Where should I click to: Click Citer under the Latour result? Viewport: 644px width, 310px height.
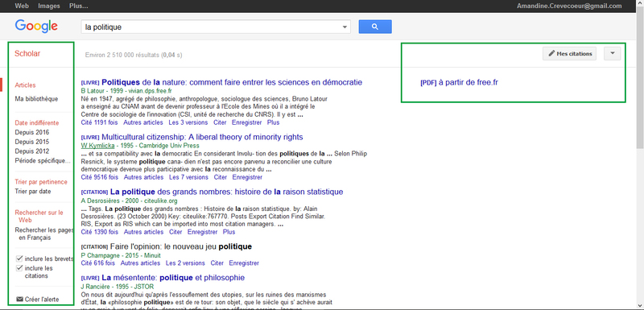[220, 122]
